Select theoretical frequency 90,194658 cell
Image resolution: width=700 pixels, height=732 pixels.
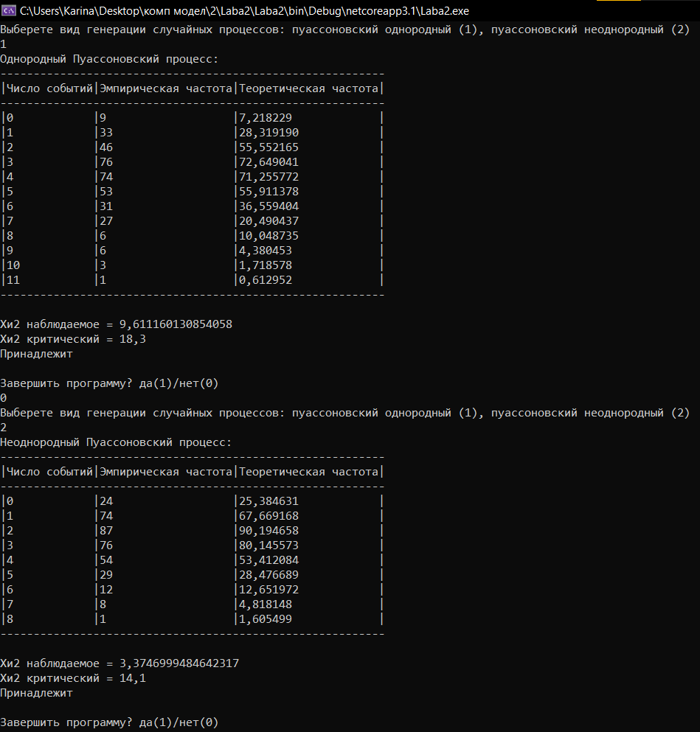click(268, 530)
